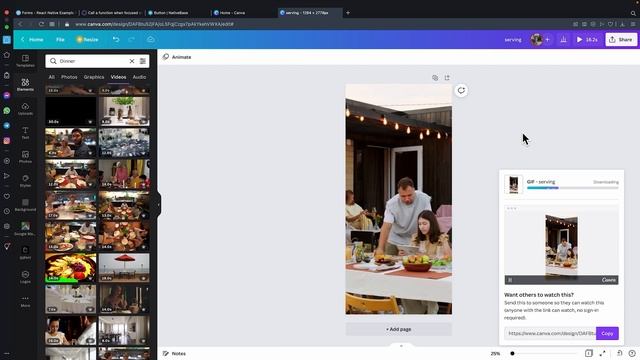
Task: Open the Styles panel in sidebar
Action: 25,181
